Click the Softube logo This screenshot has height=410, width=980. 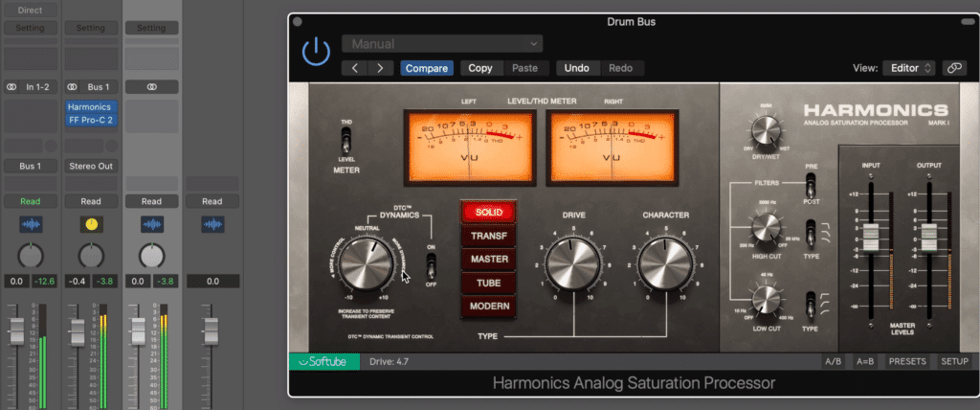pyautogui.click(x=324, y=361)
